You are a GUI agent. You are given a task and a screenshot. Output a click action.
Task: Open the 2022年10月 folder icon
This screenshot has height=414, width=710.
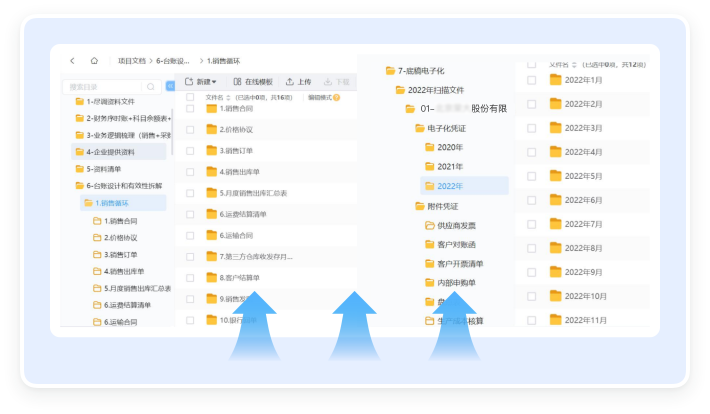[556, 296]
